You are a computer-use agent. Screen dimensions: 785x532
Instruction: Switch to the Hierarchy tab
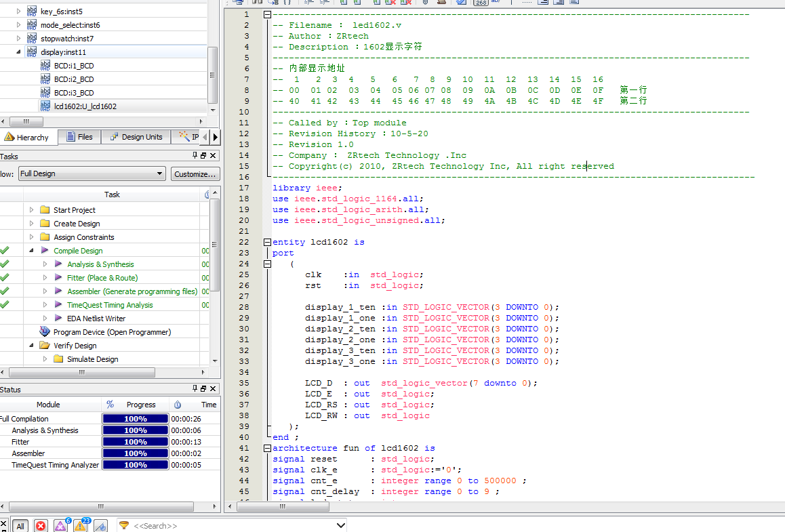pyautogui.click(x=28, y=137)
